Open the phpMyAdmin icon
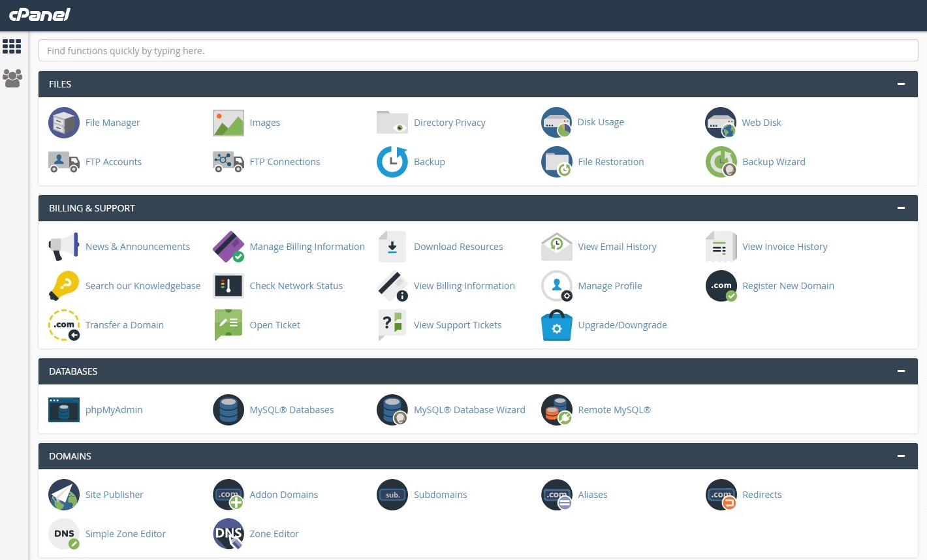927x560 pixels. coord(64,410)
